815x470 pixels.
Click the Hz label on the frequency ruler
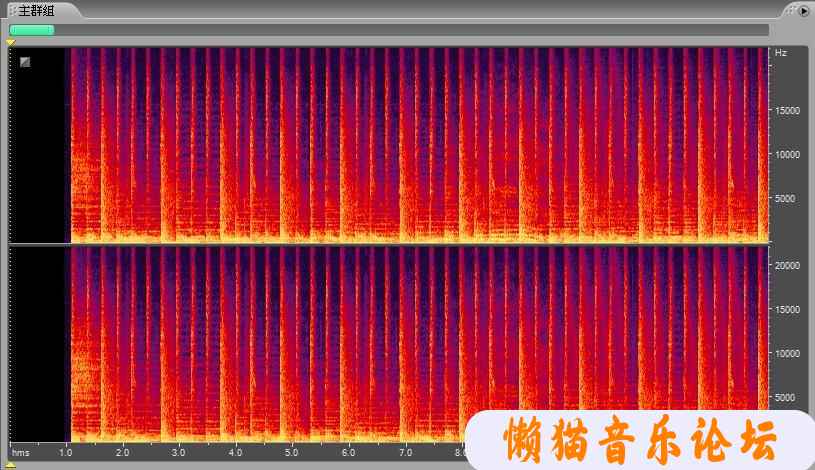781,52
